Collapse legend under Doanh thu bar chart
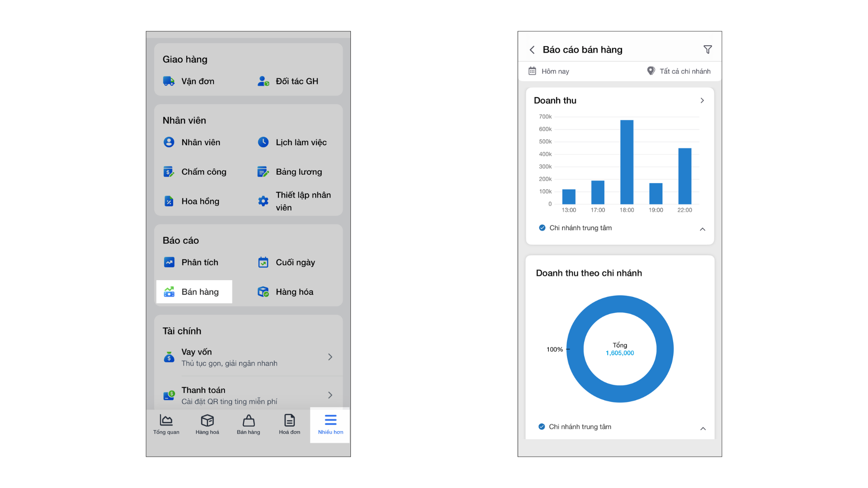The height and width of the screenshot is (488, 868). click(703, 229)
